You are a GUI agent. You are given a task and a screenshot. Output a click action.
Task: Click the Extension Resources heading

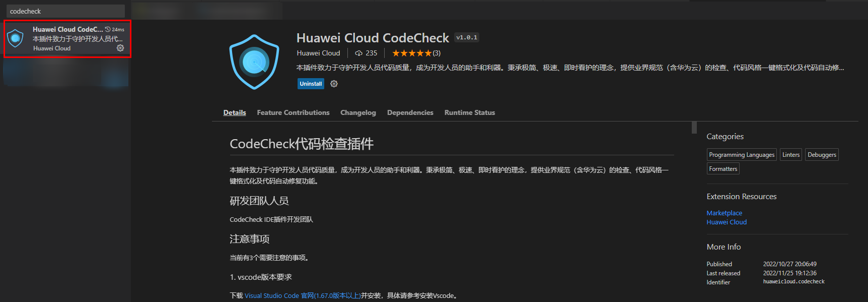point(741,196)
